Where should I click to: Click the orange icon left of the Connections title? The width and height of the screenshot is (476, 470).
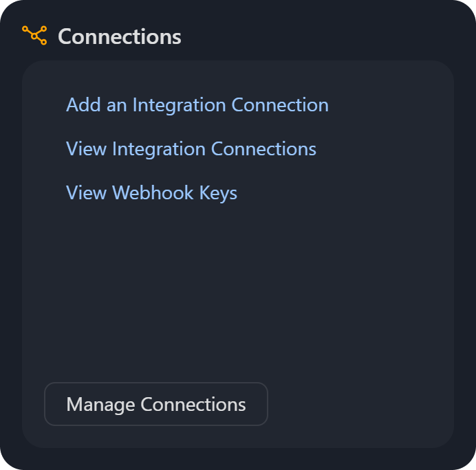pyautogui.click(x=34, y=35)
